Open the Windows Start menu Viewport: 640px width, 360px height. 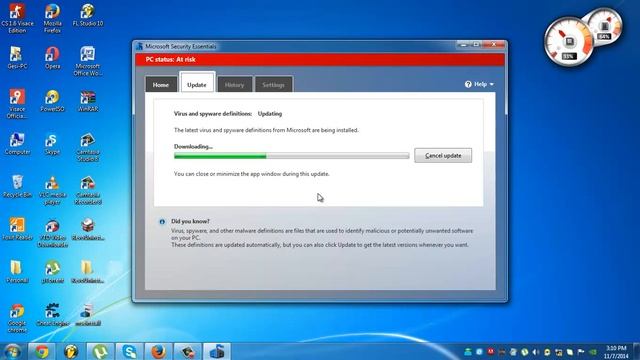(13, 351)
